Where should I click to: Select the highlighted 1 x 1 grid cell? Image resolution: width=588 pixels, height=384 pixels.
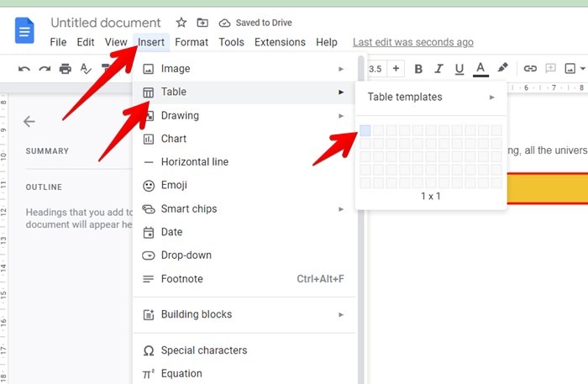click(x=365, y=130)
